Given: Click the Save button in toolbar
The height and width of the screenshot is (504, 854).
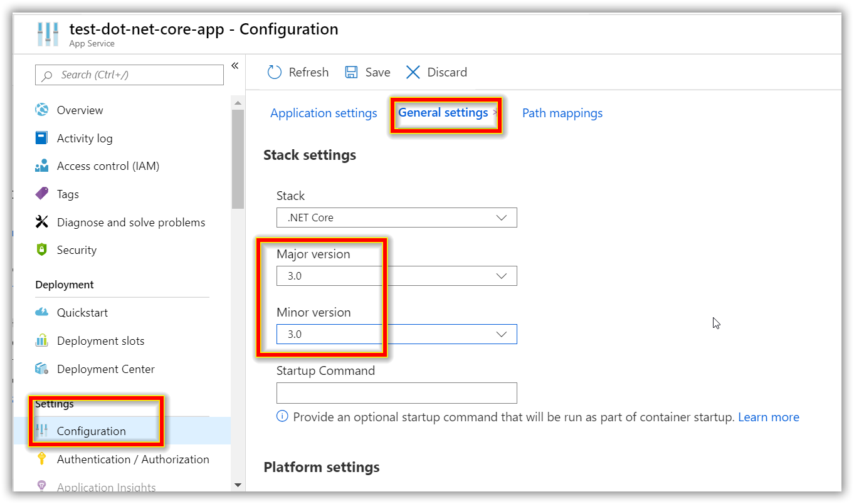Looking at the screenshot, I should click(367, 72).
